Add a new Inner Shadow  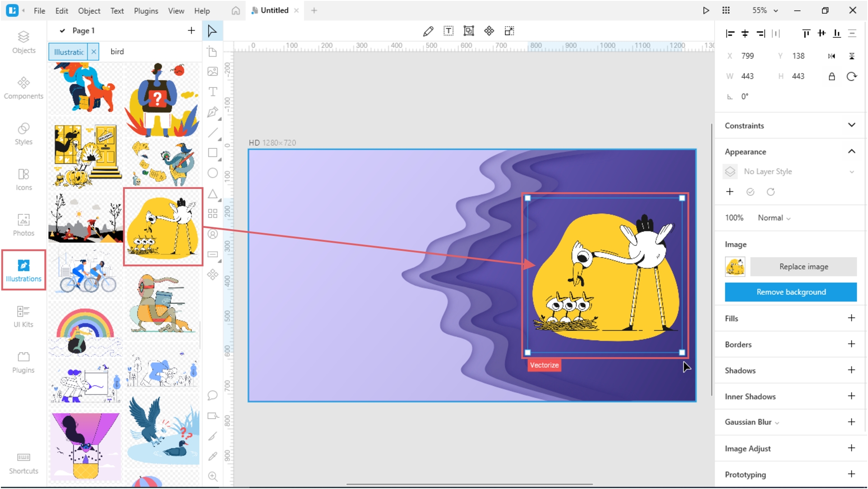click(851, 396)
